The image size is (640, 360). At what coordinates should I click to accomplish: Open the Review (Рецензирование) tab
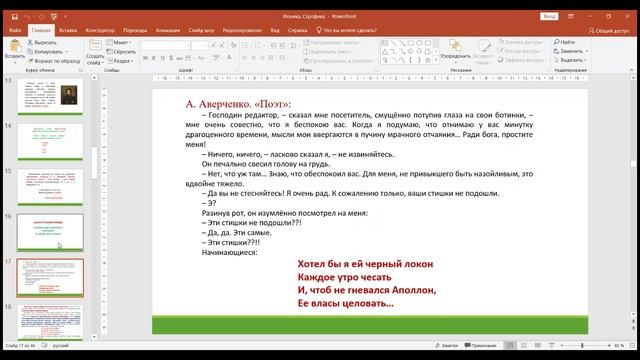tap(242, 30)
